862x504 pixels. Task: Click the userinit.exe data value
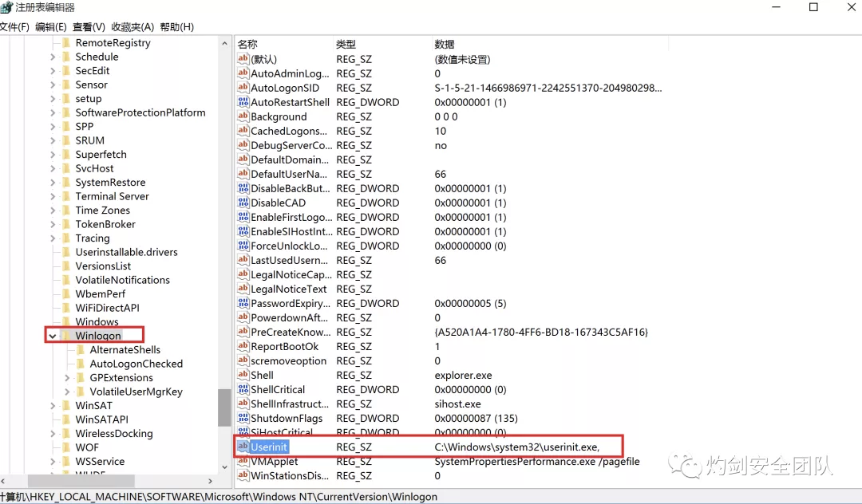[516, 447]
